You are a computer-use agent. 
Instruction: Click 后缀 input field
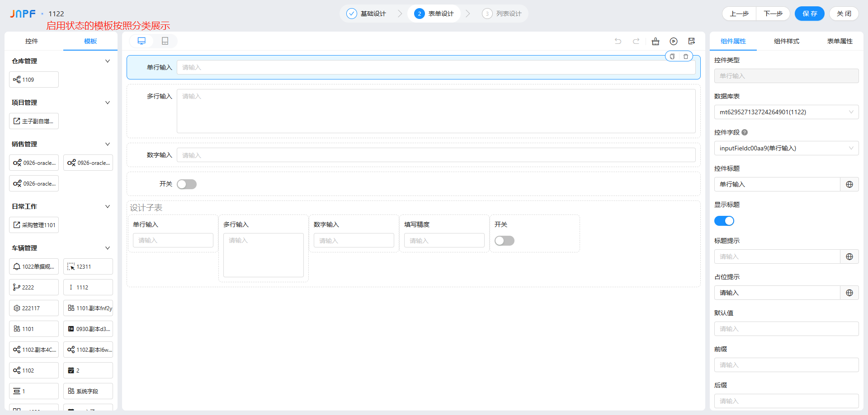coord(787,401)
